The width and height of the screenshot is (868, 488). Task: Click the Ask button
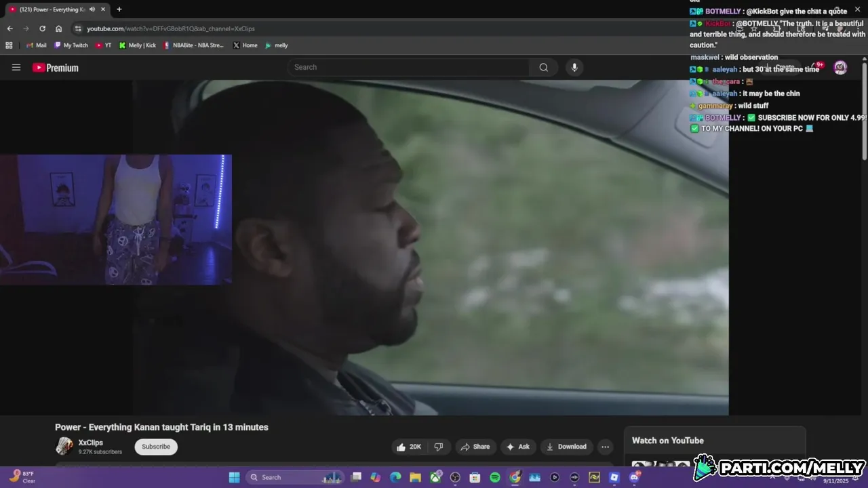(518, 447)
